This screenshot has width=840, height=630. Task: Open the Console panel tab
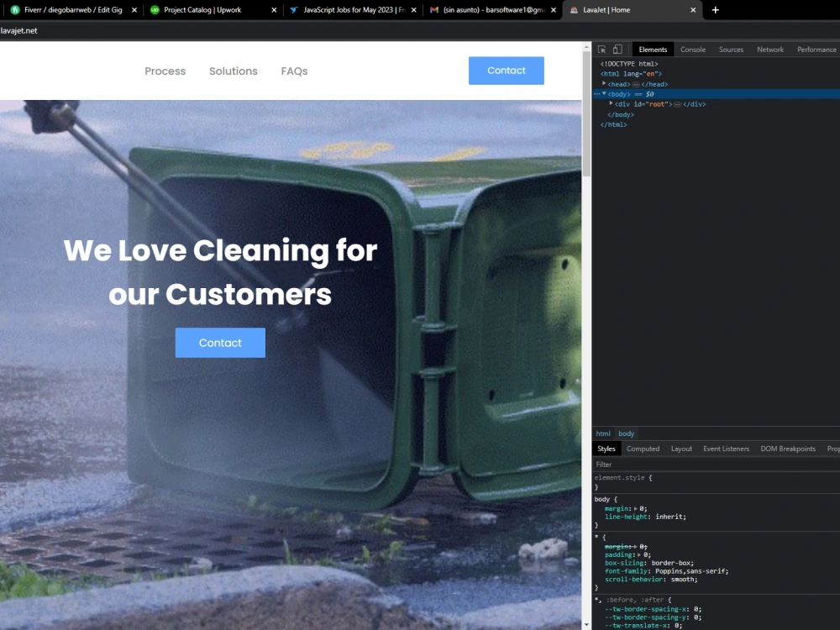point(693,50)
